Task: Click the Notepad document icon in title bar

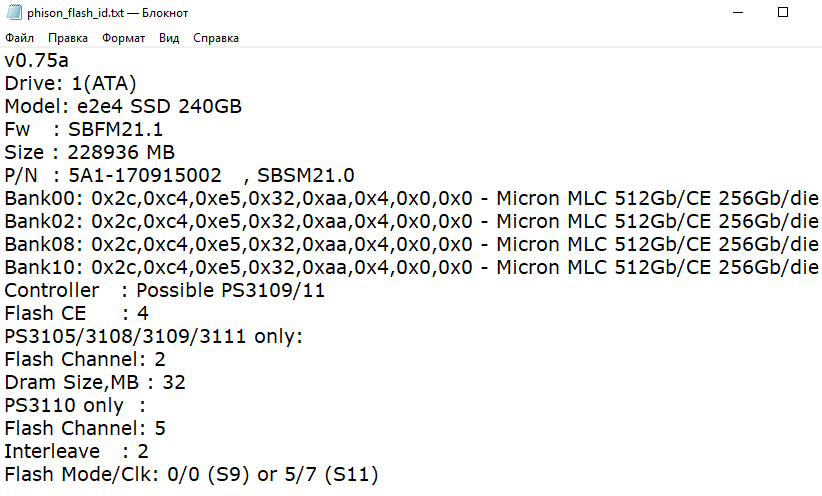Action: (14, 12)
